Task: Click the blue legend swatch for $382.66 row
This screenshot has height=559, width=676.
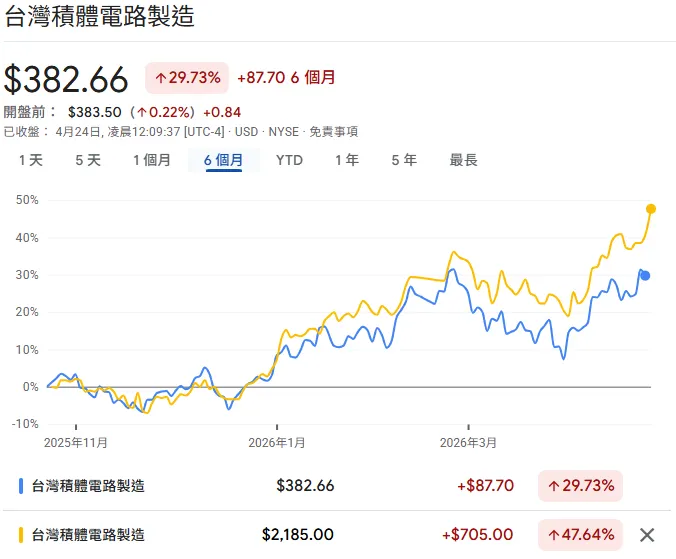Action: 21,486
